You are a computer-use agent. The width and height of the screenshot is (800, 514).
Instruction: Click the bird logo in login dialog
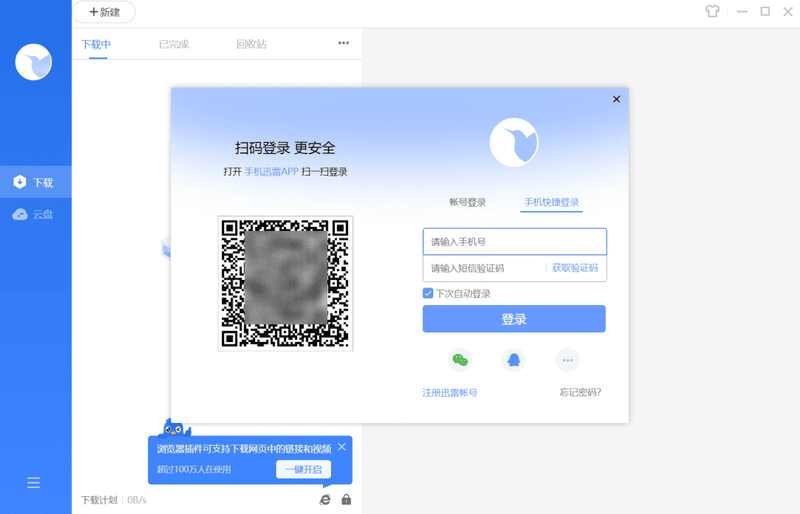(514, 142)
